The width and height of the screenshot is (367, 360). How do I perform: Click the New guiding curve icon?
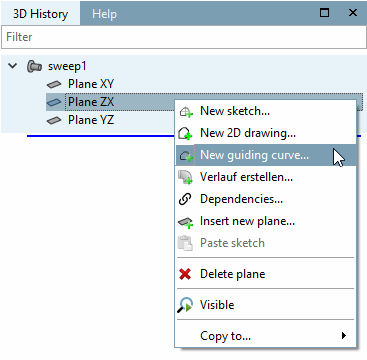(186, 155)
